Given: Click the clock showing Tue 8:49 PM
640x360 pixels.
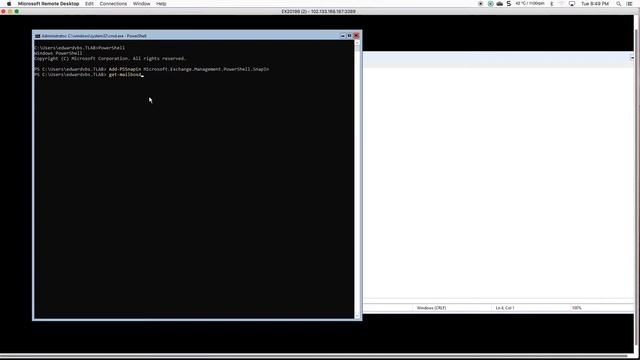Looking at the screenshot, I should [595, 4].
